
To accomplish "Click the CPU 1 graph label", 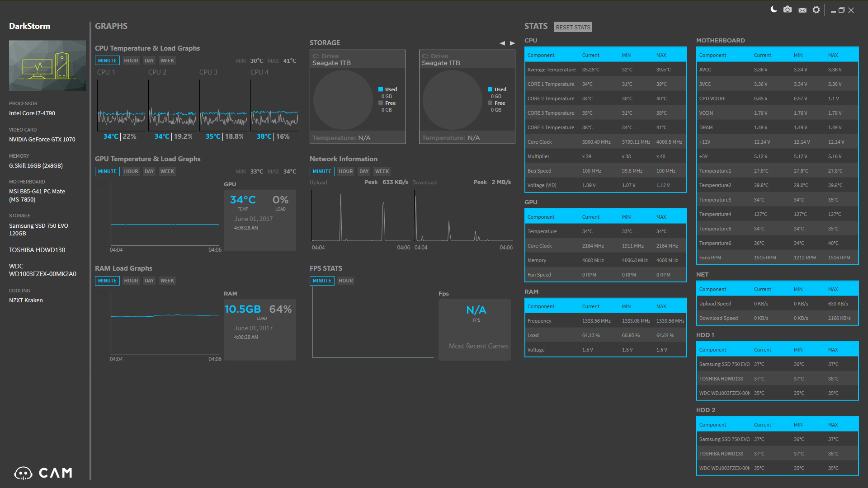I will click(106, 72).
